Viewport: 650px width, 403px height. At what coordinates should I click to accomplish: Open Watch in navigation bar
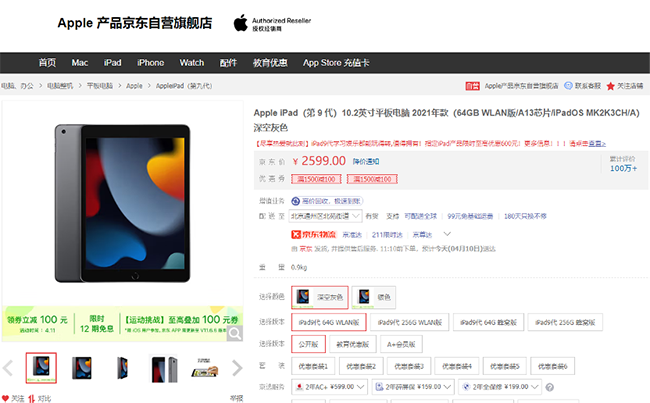pyautogui.click(x=192, y=63)
